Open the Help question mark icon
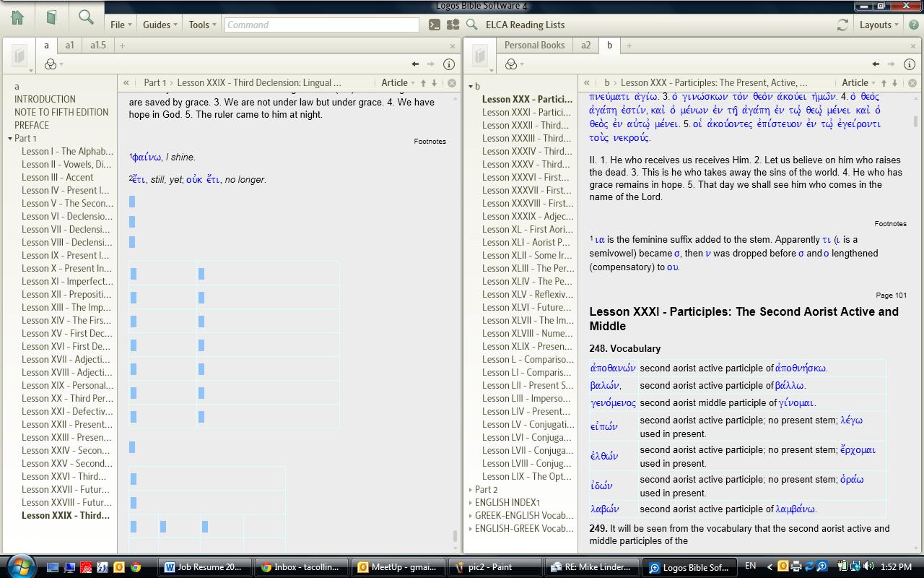The width and height of the screenshot is (924, 578). point(915,25)
